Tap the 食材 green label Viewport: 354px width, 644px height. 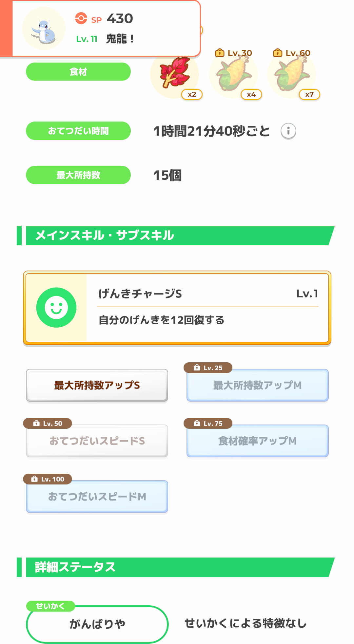point(78,72)
